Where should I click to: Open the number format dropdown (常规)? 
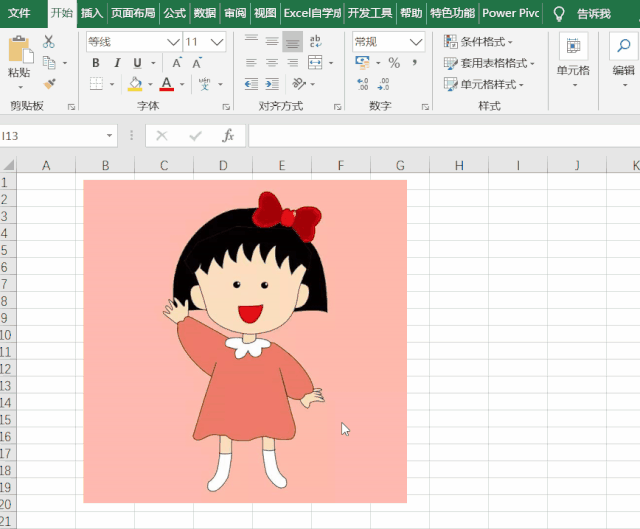tap(416, 42)
